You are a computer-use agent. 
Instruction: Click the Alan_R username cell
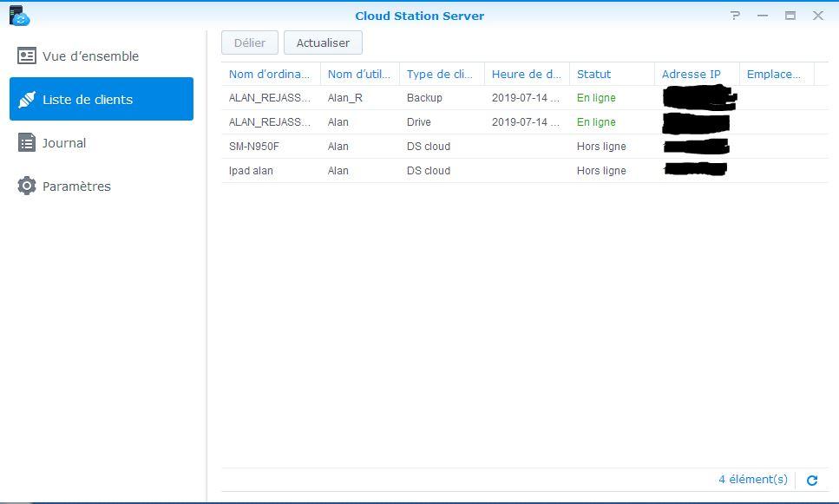345,98
